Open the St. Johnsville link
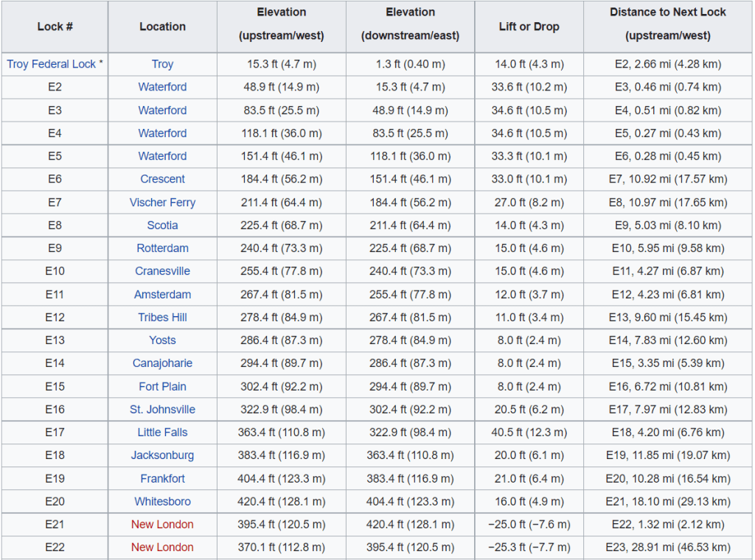This screenshot has height=560, width=755. coord(162,410)
